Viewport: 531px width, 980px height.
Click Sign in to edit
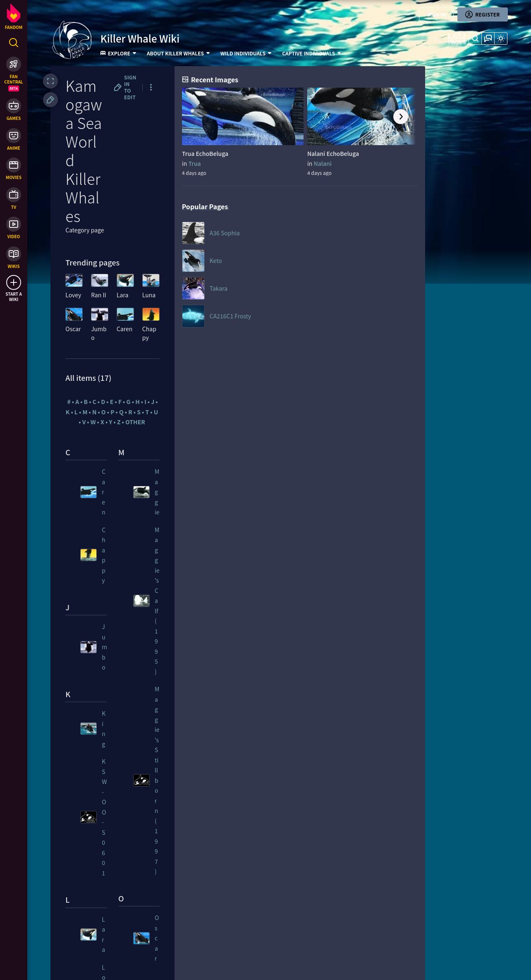pos(125,87)
